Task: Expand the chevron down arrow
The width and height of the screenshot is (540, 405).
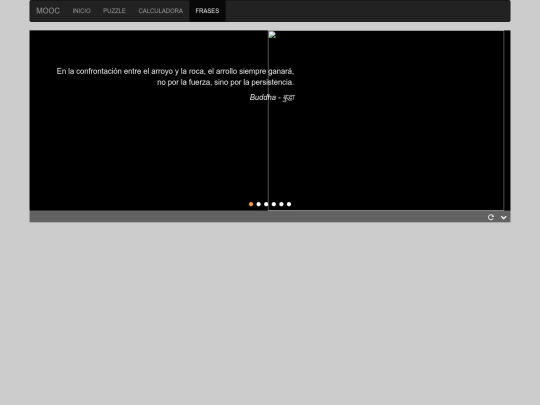Action: [503, 217]
